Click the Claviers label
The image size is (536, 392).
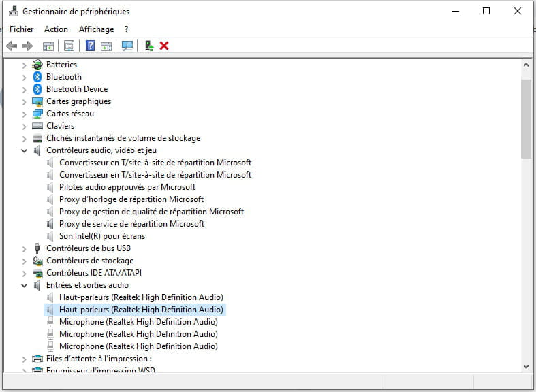60,126
